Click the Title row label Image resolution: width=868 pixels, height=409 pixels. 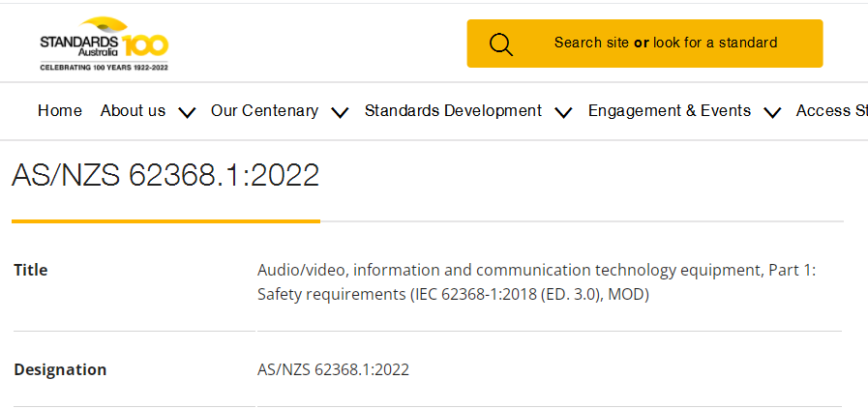point(31,270)
